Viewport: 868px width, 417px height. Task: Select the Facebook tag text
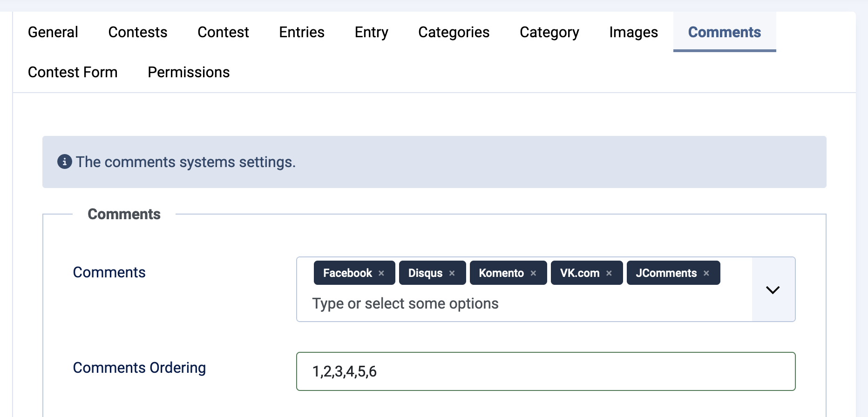347,273
